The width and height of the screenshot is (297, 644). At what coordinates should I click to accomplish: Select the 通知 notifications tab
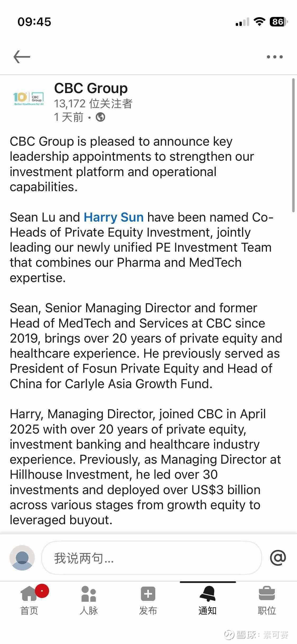pos(208,601)
